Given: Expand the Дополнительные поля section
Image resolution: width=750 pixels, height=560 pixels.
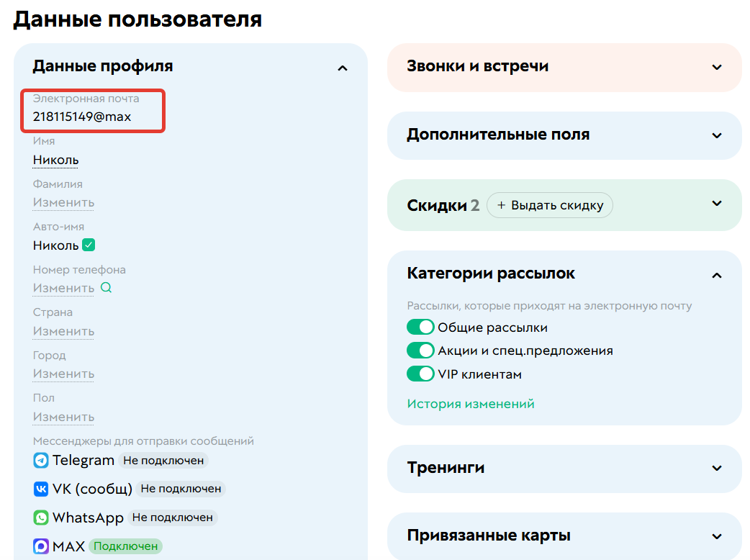Looking at the screenshot, I should [x=717, y=135].
